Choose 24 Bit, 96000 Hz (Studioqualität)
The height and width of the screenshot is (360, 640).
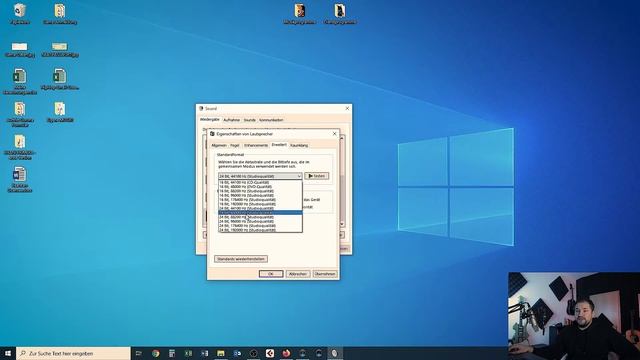[260, 221]
